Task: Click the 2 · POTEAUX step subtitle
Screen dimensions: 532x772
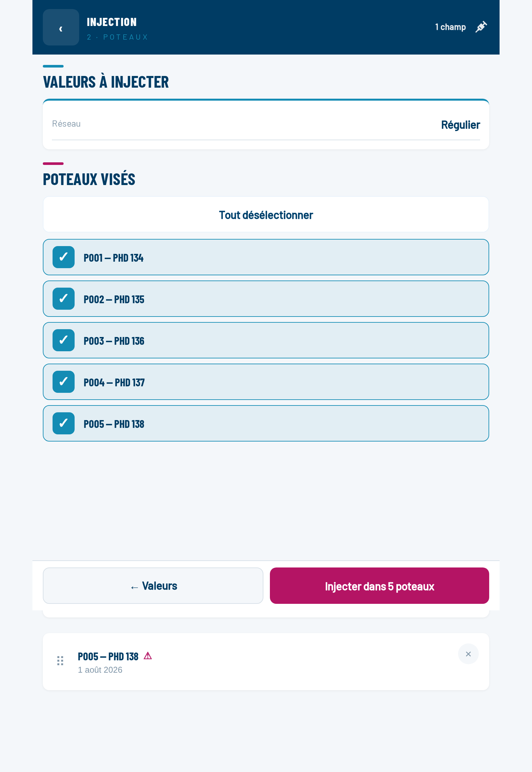Action: tap(117, 37)
